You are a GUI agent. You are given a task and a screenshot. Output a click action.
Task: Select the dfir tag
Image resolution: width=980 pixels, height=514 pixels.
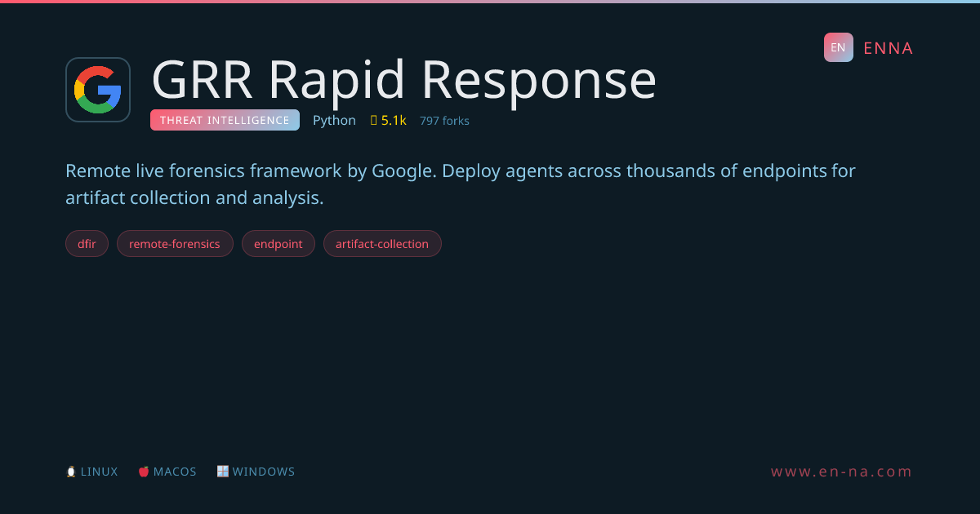87,244
